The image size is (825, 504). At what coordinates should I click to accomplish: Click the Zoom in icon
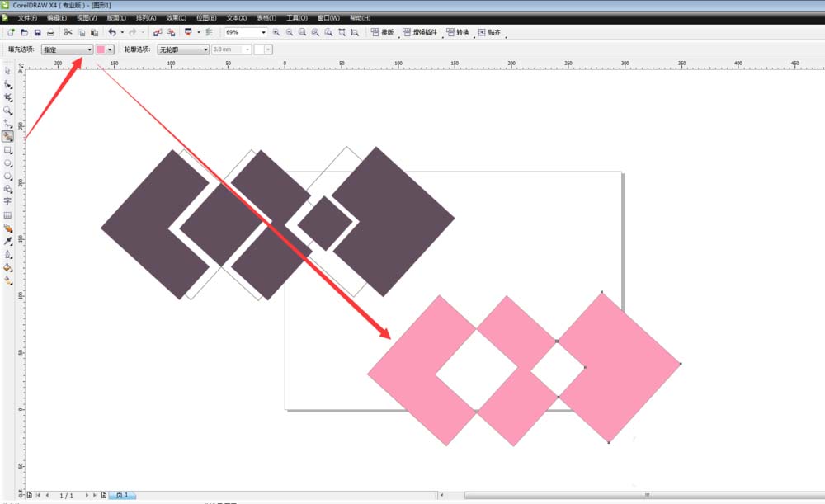[x=276, y=32]
